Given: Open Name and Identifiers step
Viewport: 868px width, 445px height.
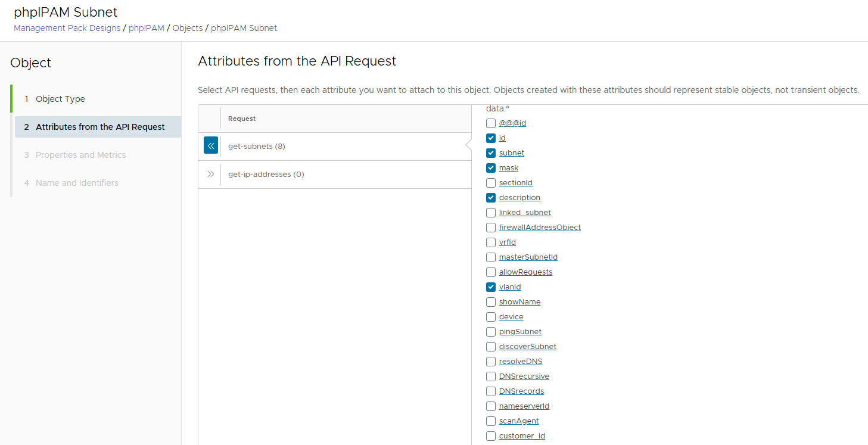Looking at the screenshot, I should [x=77, y=183].
